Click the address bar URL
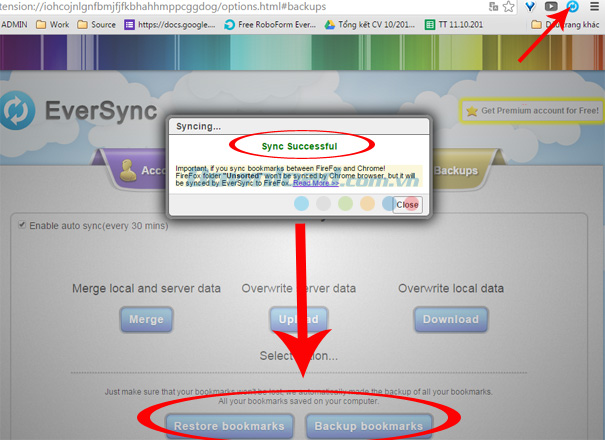This screenshot has width=605, height=440. (163, 6)
